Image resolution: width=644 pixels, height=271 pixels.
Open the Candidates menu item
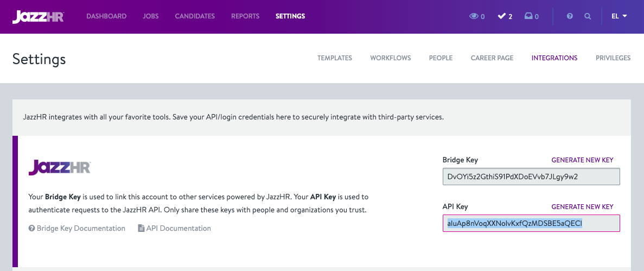(x=195, y=16)
